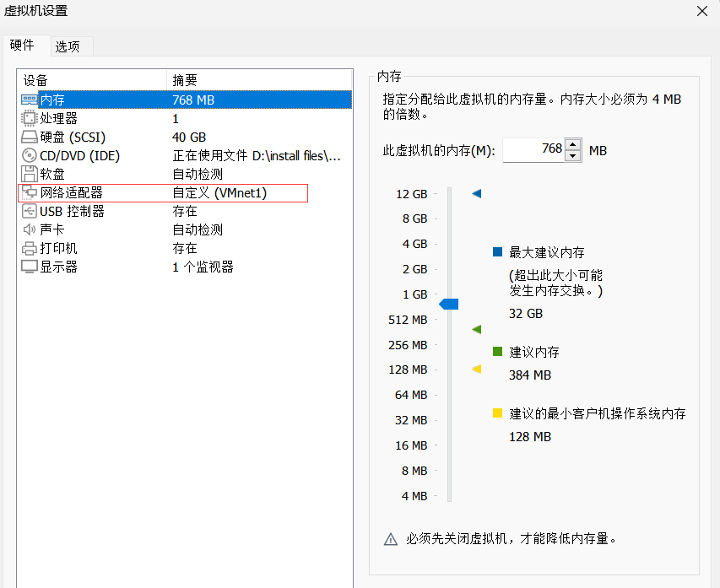Click the floppy disk icon
Screen dimensions: 720x588
(30, 174)
